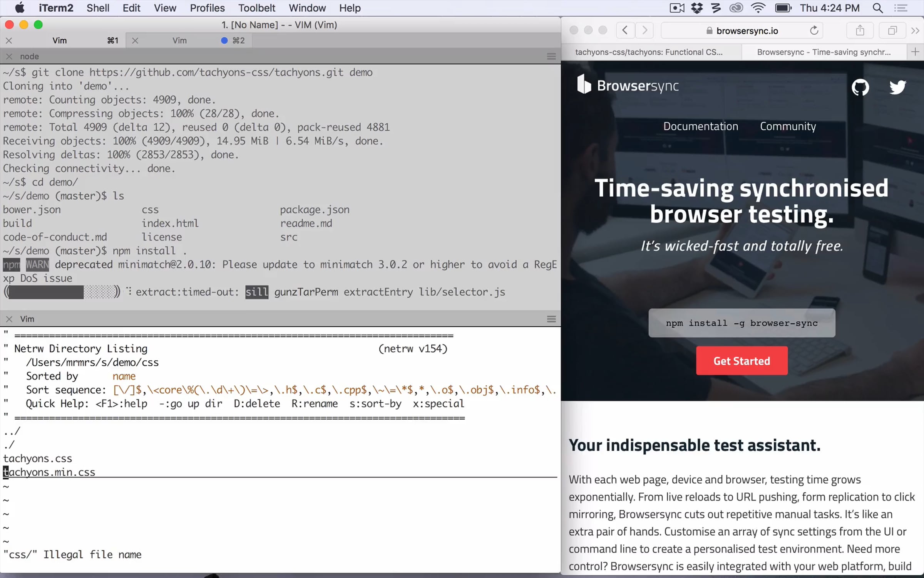Click the 'Time-saving synchronised browser testing.' headline
This screenshot has height=578, width=924.
pyautogui.click(x=742, y=201)
